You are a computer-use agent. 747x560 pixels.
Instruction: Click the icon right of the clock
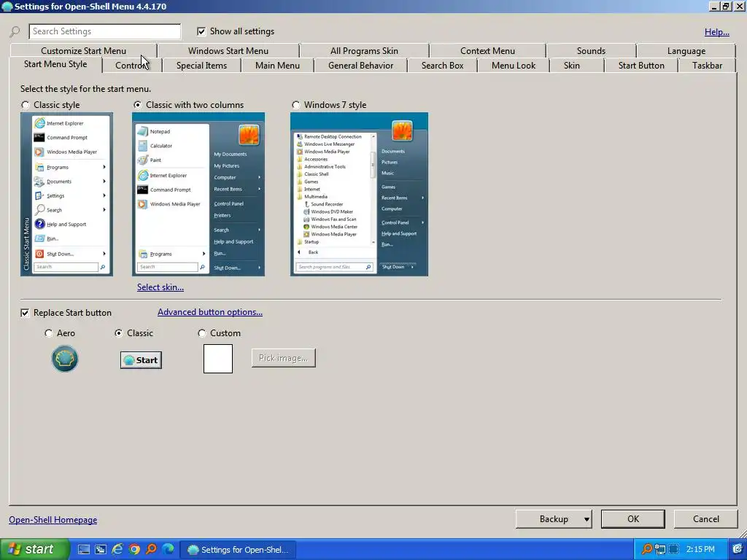tap(738, 549)
